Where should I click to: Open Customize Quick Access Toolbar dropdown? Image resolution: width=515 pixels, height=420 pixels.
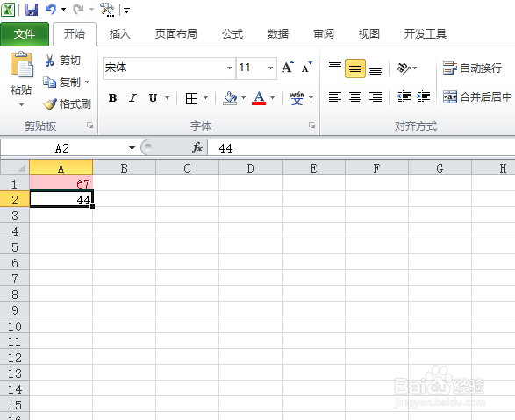[x=126, y=11]
